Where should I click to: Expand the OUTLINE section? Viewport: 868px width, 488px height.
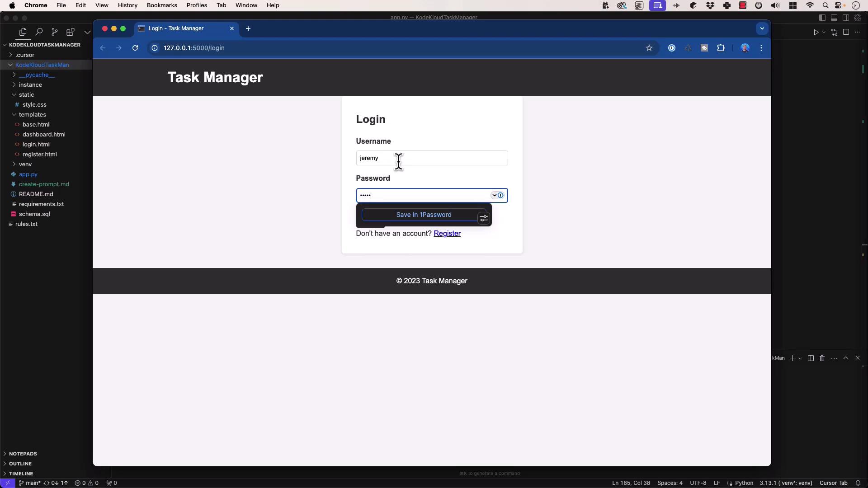[20, 464]
